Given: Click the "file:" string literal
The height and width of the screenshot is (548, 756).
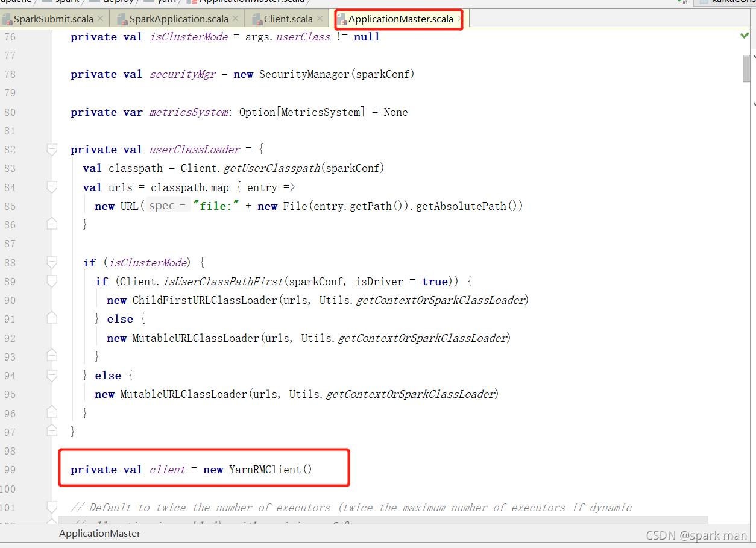Looking at the screenshot, I should pyautogui.click(x=216, y=206).
